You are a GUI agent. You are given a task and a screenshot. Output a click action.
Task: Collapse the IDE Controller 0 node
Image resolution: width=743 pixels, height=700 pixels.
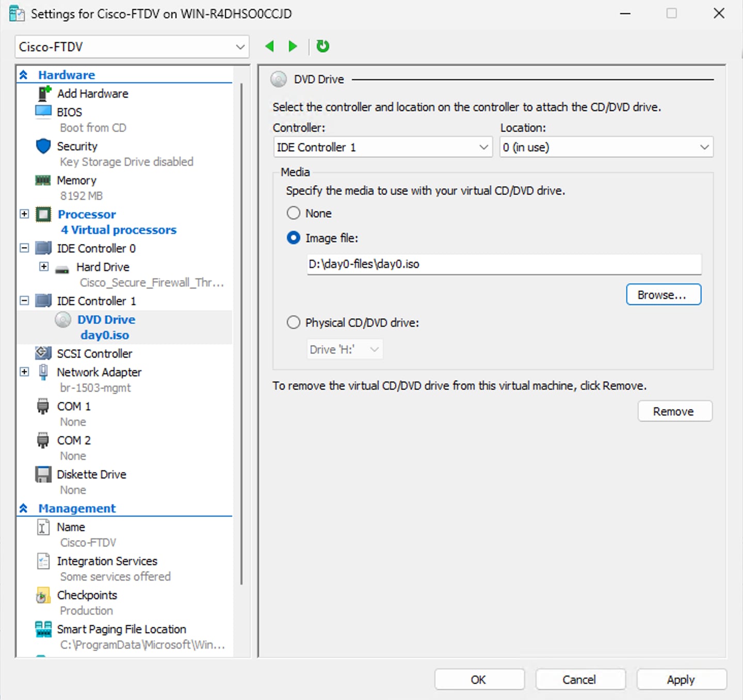(x=24, y=248)
